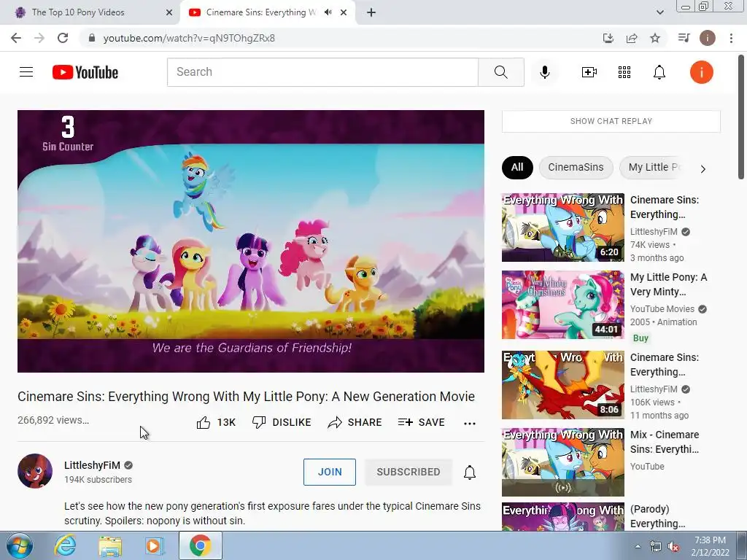
Task: Open a new browser tab
Action: pyautogui.click(x=371, y=12)
